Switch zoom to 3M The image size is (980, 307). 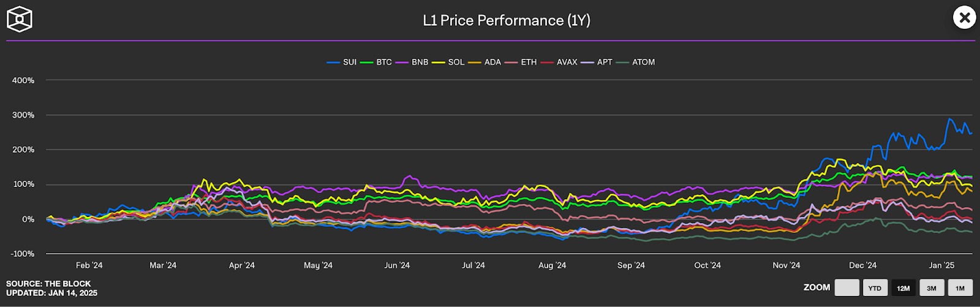(932, 288)
